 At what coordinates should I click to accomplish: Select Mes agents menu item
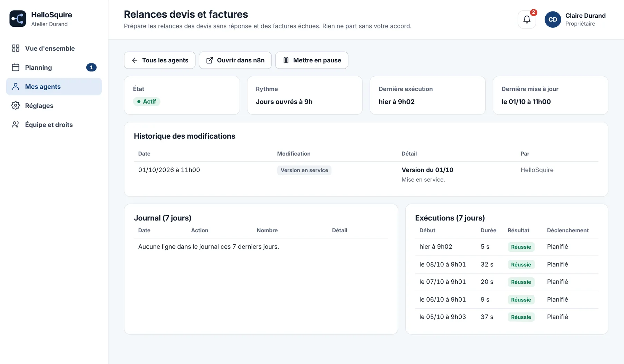click(54, 86)
